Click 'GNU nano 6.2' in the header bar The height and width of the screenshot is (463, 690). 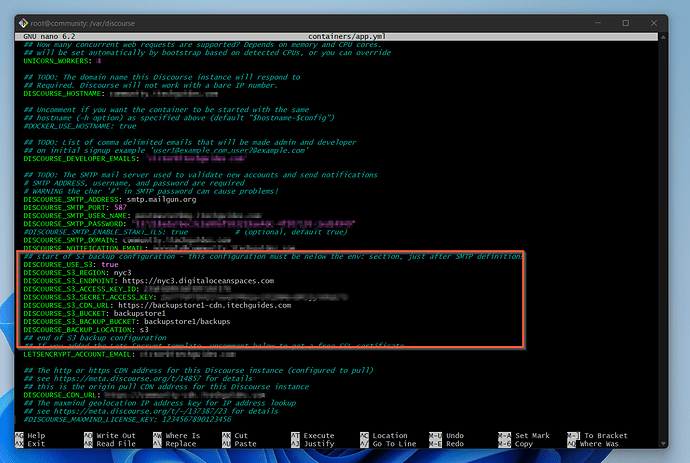pyautogui.click(x=49, y=37)
